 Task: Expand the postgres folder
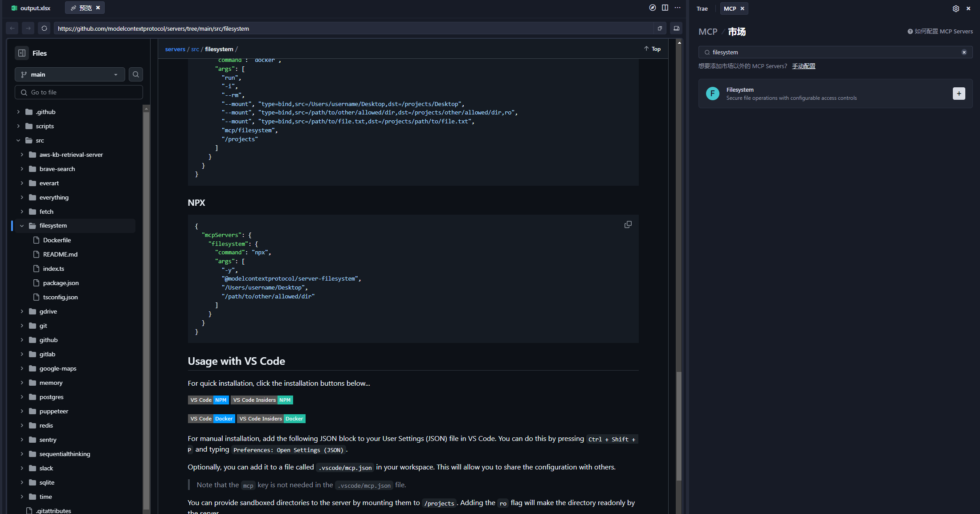(x=22, y=397)
